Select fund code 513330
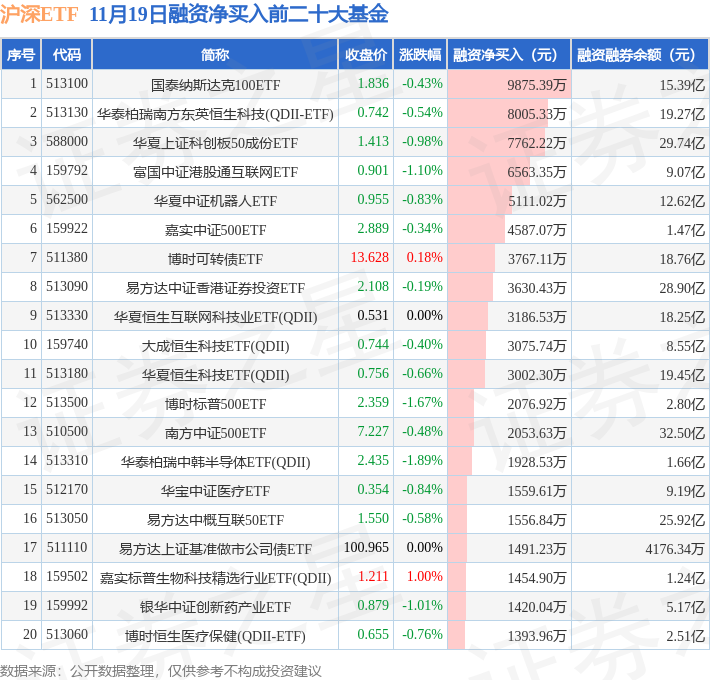The height and width of the screenshot is (680, 710). click(67, 316)
